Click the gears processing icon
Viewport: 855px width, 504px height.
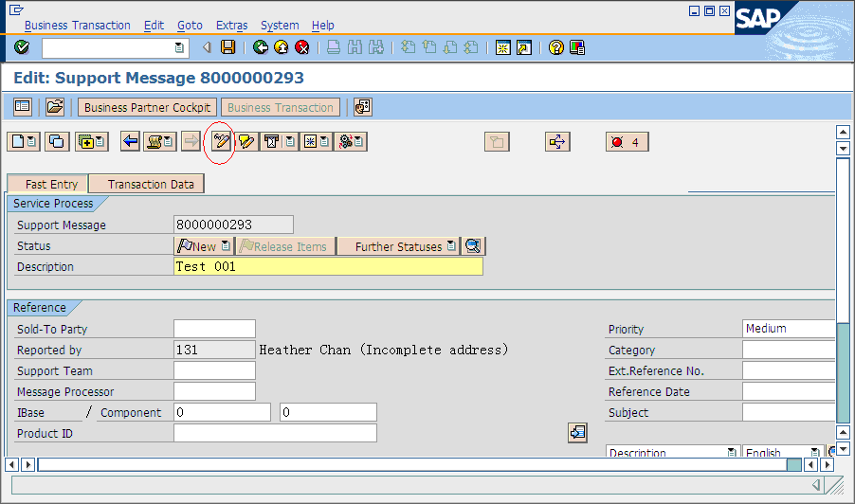[351, 142]
